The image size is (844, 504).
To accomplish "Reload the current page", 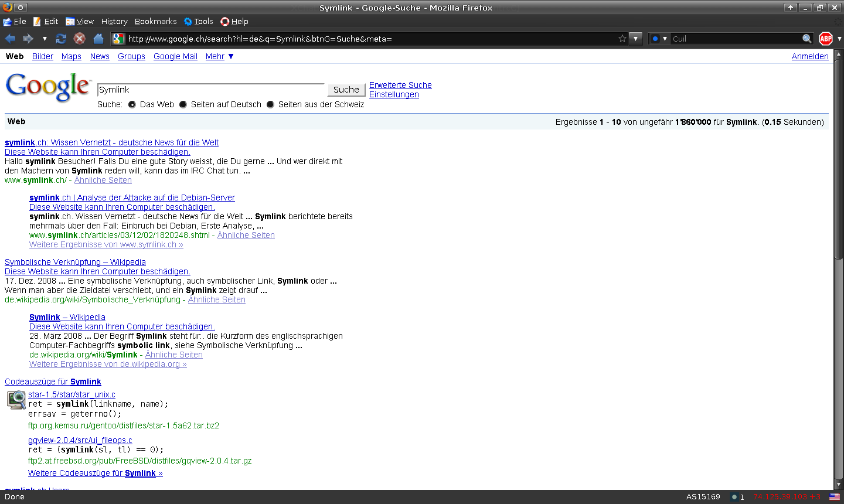I will point(61,39).
